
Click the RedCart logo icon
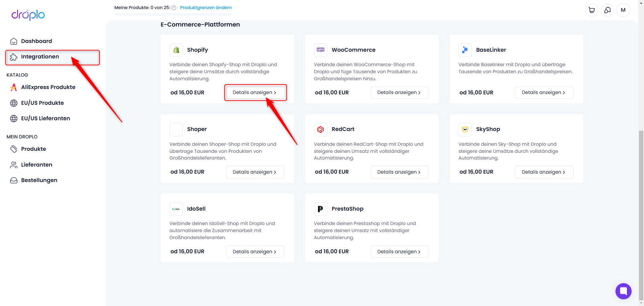(321, 129)
